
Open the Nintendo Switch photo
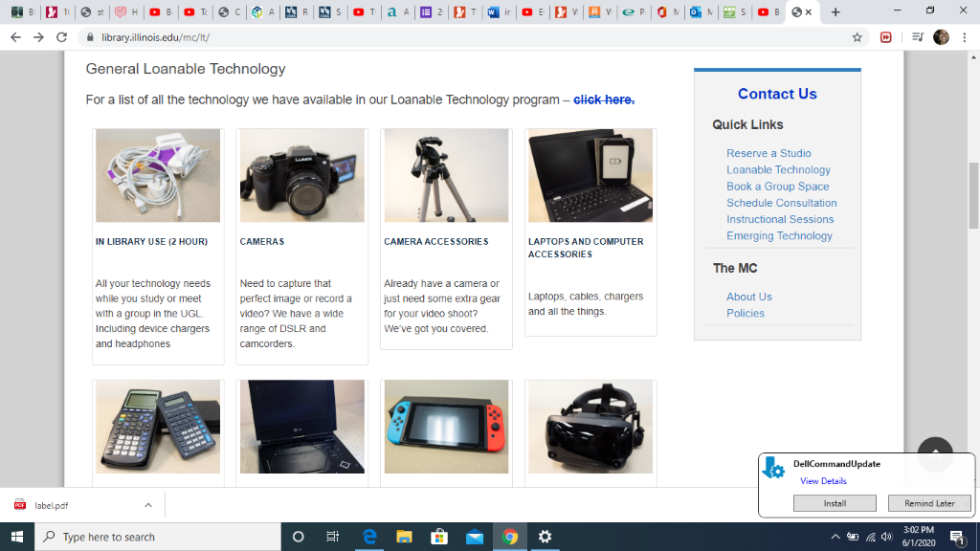[446, 427]
